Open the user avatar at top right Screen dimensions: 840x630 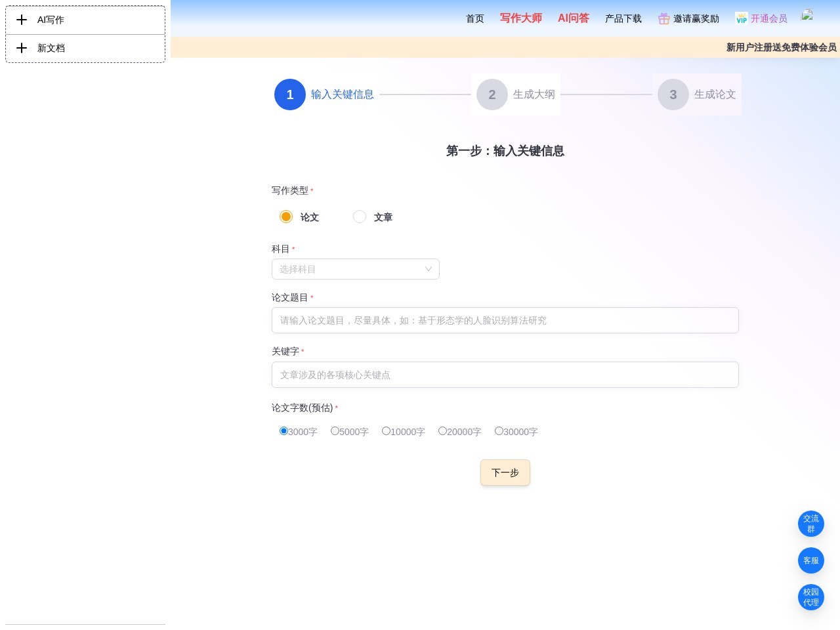[x=807, y=15]
